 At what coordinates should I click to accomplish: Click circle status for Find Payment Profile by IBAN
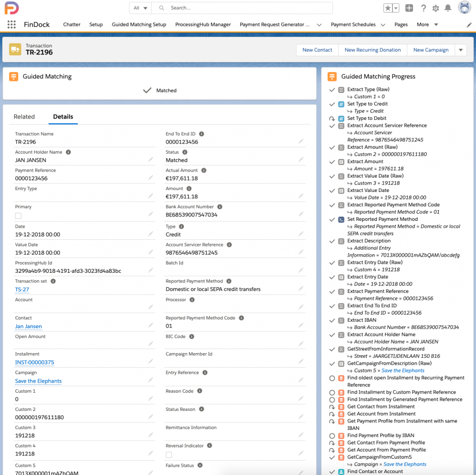(x=332, y=435)
